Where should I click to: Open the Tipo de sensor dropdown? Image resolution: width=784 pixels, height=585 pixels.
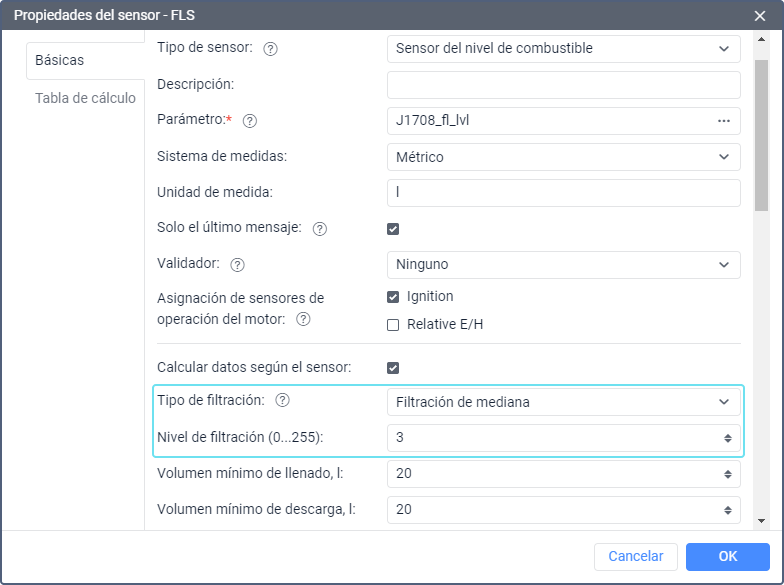(563, 48)
